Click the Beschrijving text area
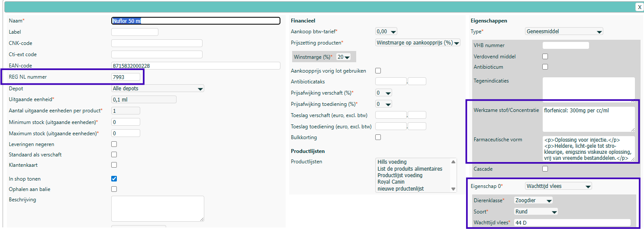Viewport: 644px width, 229px height. tap(158, 209)
